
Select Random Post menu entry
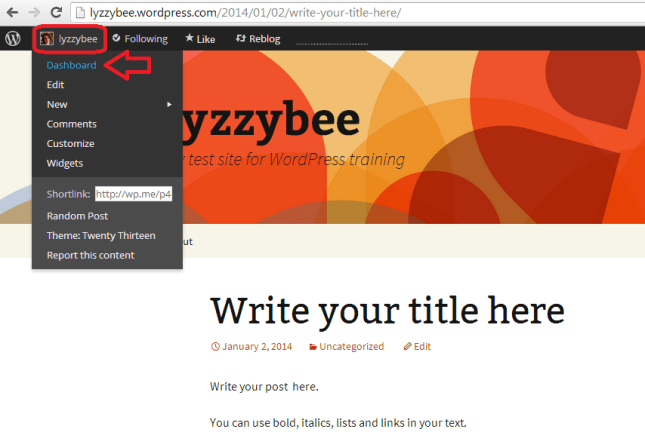pyautogui.click(x=77, y=215)
